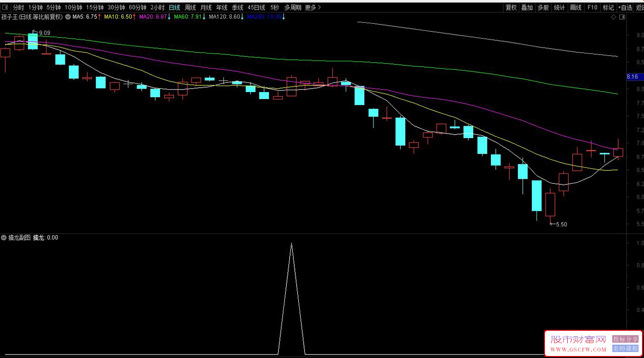This screenshot has width=644, height=358.
Task: Click the white spike peak in 擒龙 subchart
Action: [291, 244]
